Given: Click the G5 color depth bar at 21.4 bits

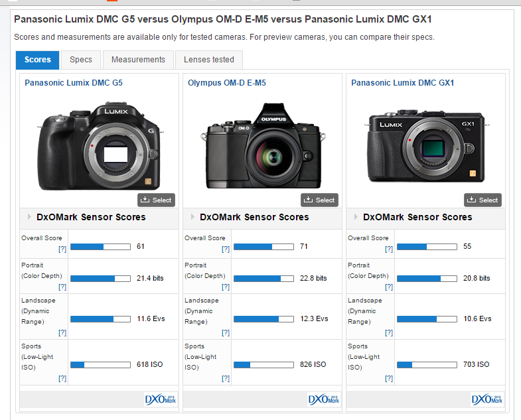Looking at the screenshot, I should [x=100, y=279].
